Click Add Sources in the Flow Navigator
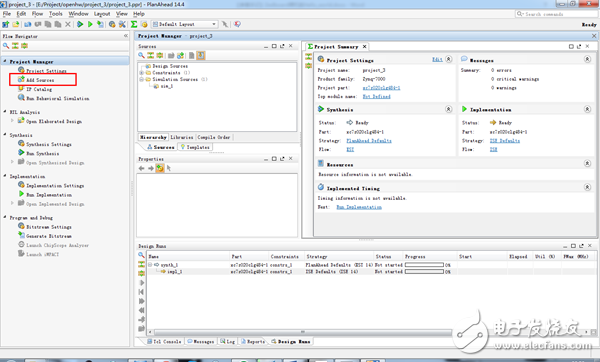Image resolution: width=600 pixels, height=362 pixels. 40,80
